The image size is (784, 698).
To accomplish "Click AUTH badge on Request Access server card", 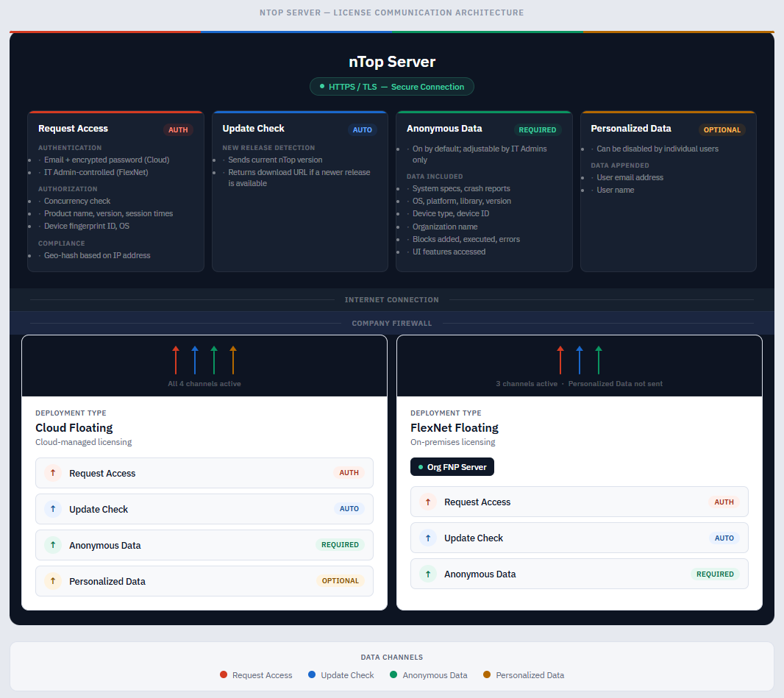I will coord(178,129).
